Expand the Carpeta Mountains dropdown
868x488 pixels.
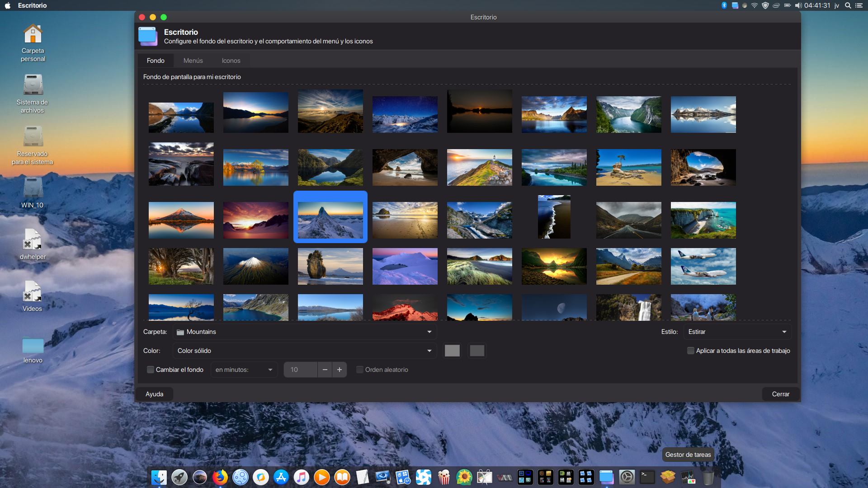pyautogui.click(x=304, y=332)
